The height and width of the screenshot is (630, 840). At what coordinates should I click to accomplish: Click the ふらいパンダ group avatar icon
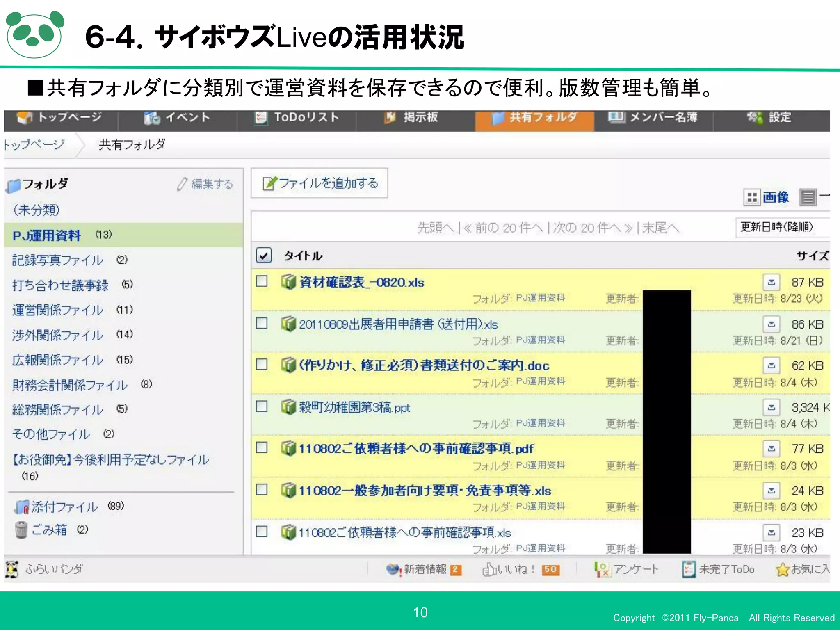coord(12,569)
